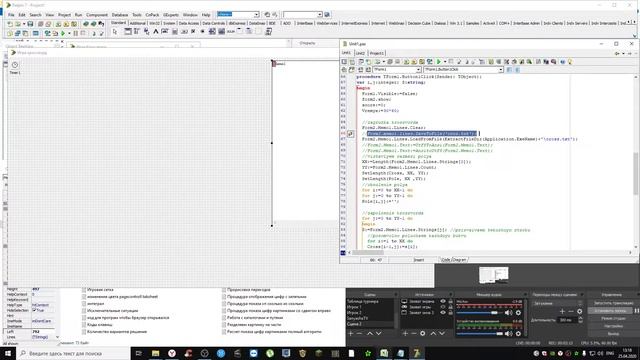Image resolution: width=640 pixels, height=360 pixels.
Task: Open File Explorer from the taskbar
Action: 156,353
